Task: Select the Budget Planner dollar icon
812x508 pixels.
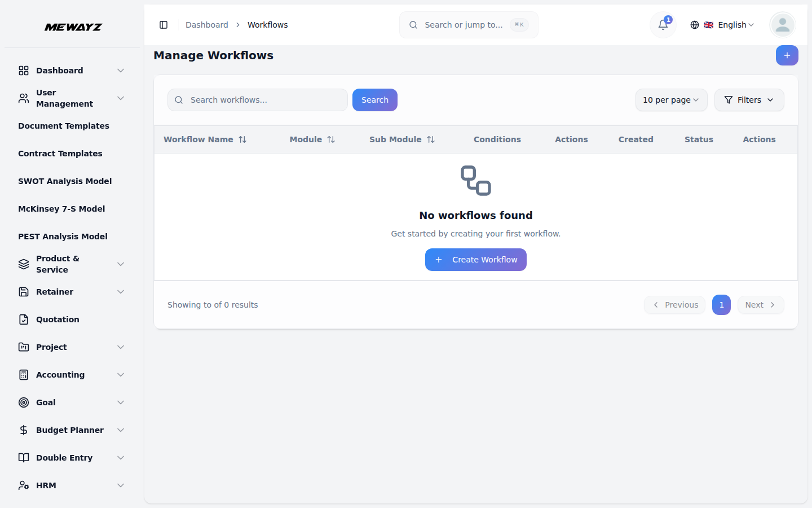Action: [23, 430]
